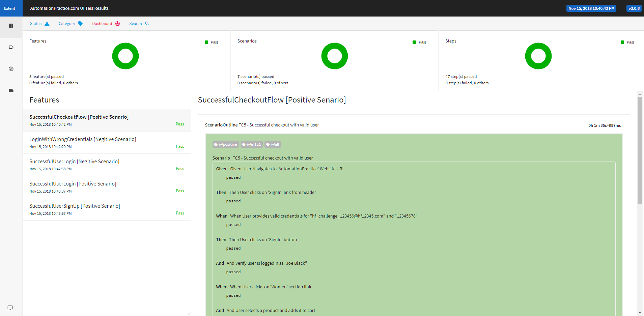
Task: Select LoginWithWrongCredentials [Negitive Scenario] feature
Action: click(x=107, y=143)
